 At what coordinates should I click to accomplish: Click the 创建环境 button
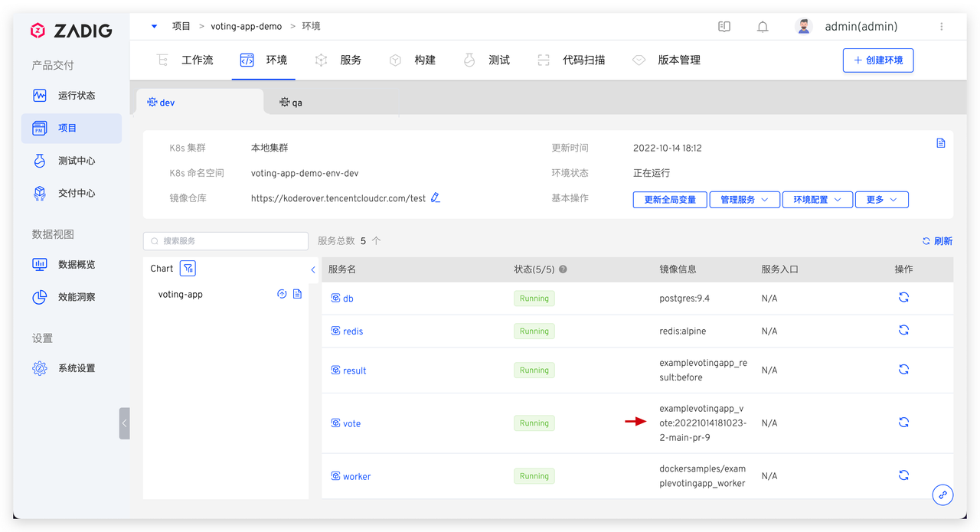pyautogui.click(x=877, y=60)
